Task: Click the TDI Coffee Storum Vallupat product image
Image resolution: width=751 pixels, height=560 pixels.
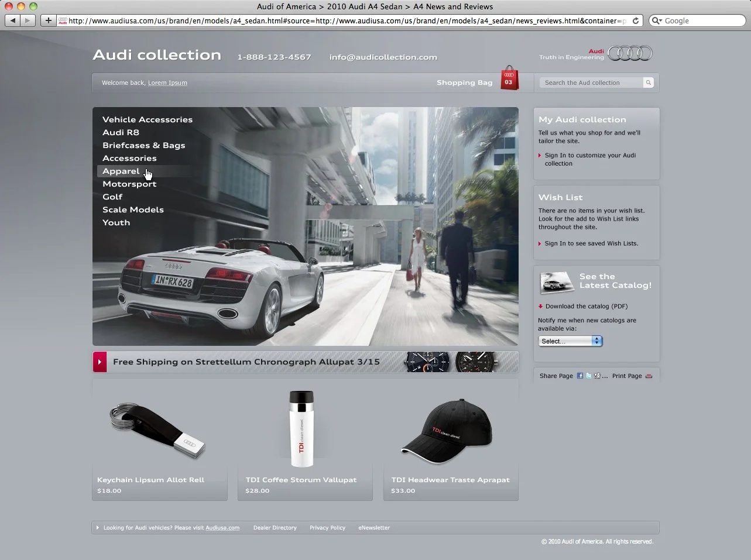Action: pyautogui.click(x=301, y=428)
